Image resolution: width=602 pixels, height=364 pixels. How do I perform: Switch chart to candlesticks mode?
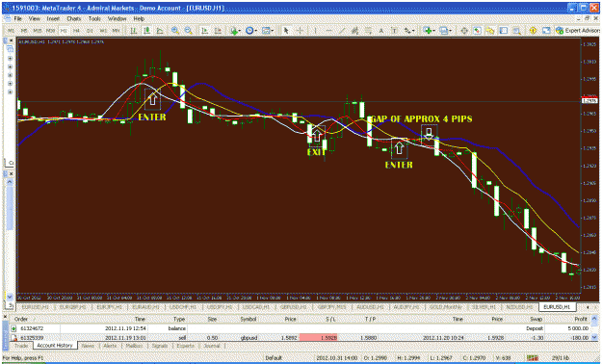tap(146, 31)
